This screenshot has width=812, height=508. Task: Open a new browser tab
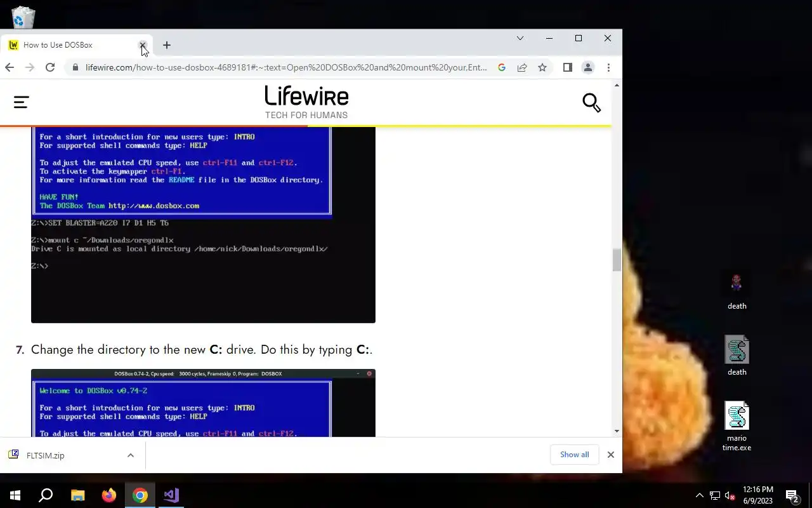[167, 45]
